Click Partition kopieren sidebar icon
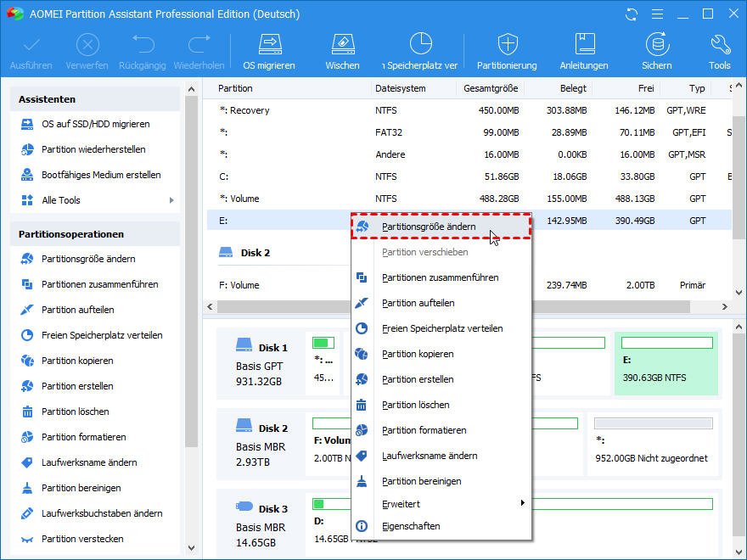 [x=27, y=361]
